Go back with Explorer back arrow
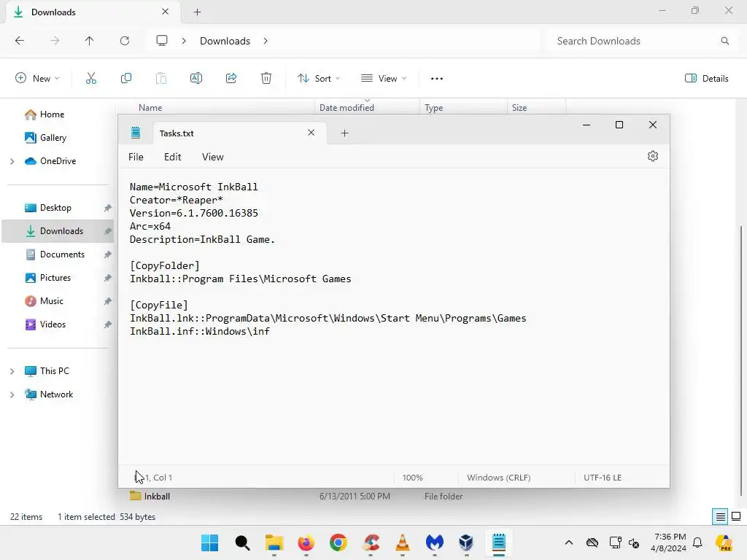747x560 pixels. pyautogui.click(x=20, y=41)
